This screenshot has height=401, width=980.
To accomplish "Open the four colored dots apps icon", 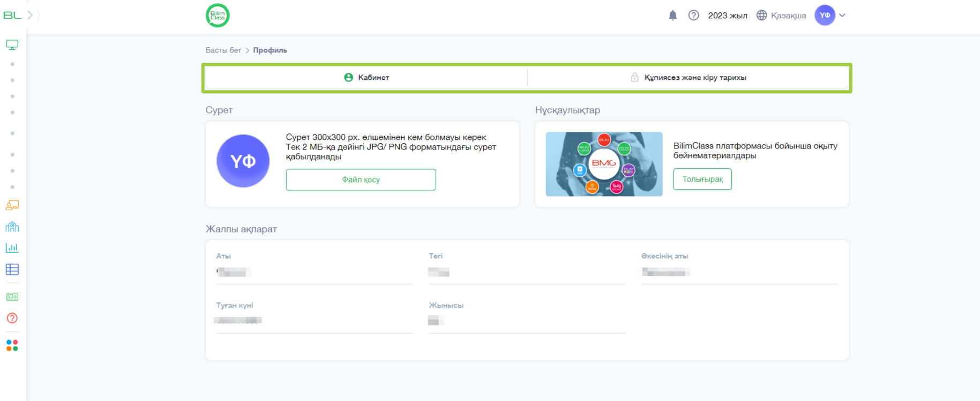I will [12, 345].
